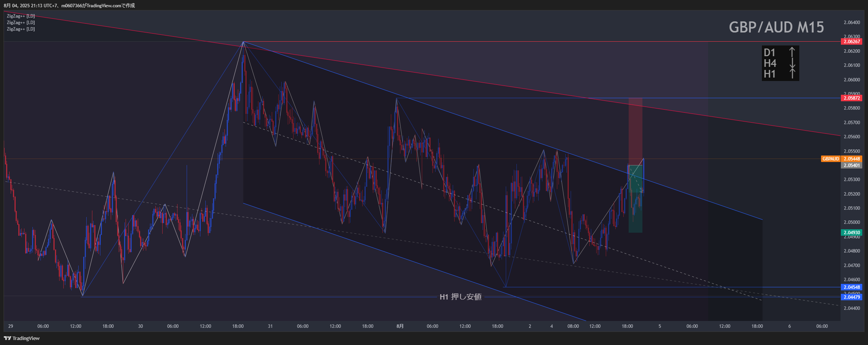Image resolution: width=868 pixels, height=345 pixels.
Task: Click the orange 2.05448 current price tag
Action: (x=852, y=159)
